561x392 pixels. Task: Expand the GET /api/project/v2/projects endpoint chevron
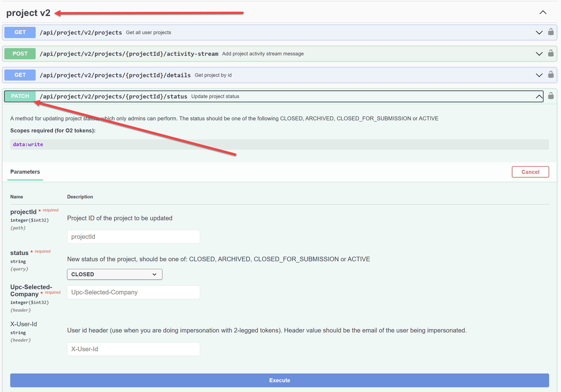[x=539, y=32]
